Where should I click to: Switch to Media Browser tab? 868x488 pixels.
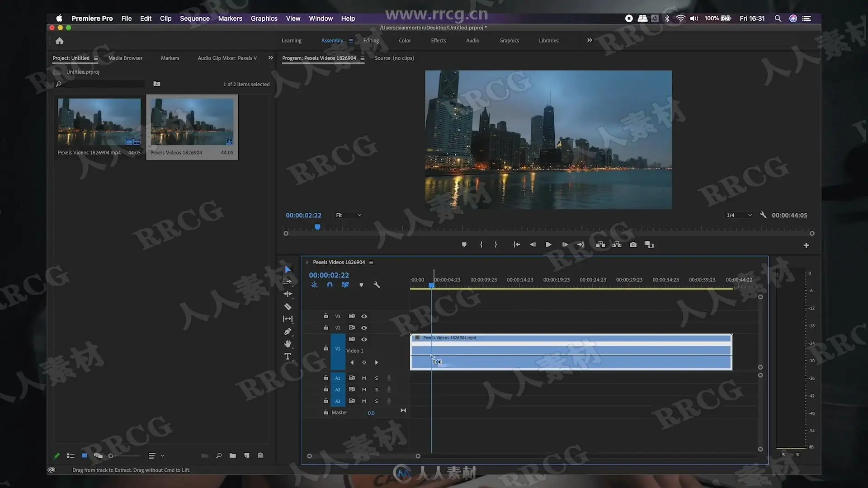coord(125,58)
